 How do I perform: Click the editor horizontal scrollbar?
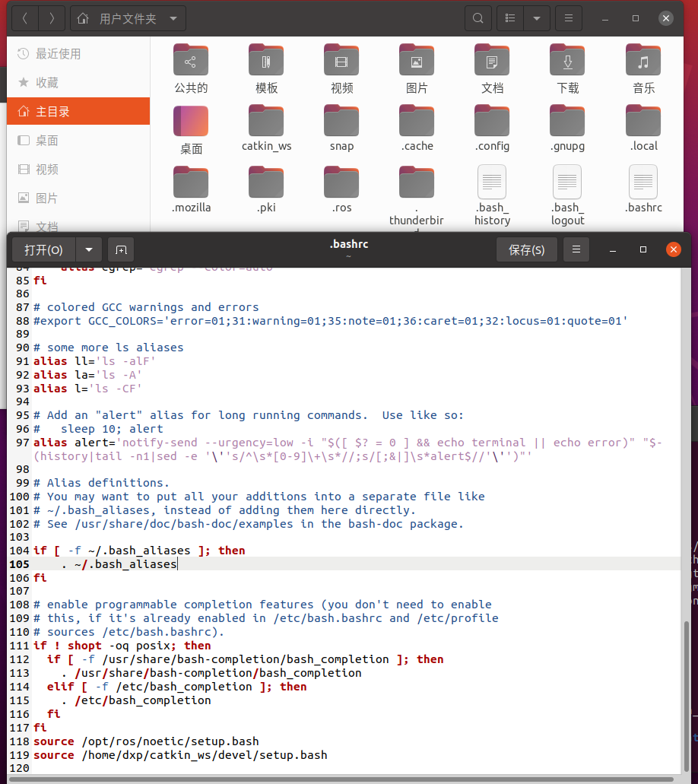pos(342,779)
